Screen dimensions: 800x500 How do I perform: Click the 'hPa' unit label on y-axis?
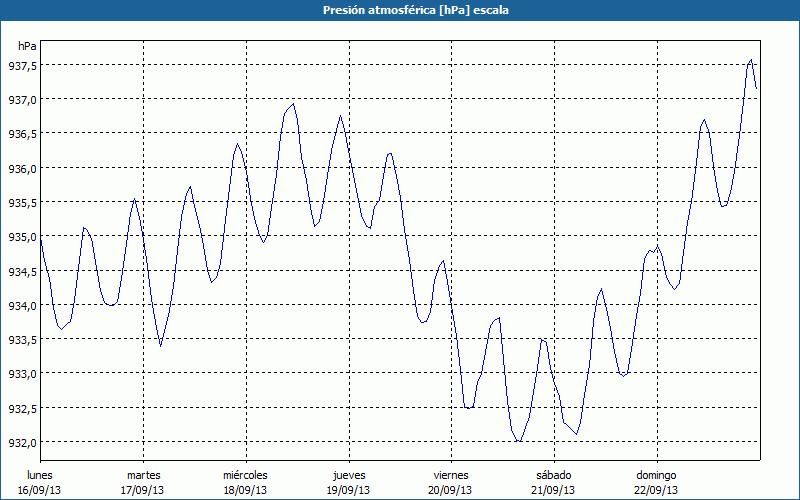[x=27, y=46]
